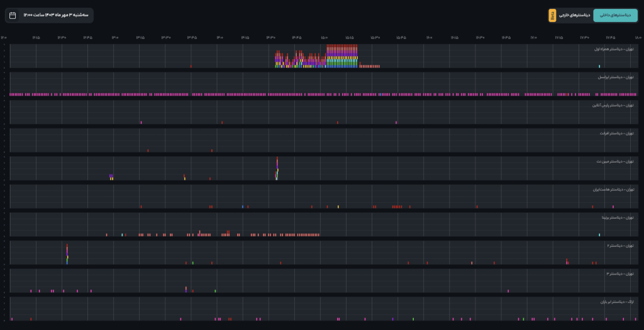
Task: Select row label تهران - دیتاسنتر همراه اول
Action: click(x=614, y=49)
